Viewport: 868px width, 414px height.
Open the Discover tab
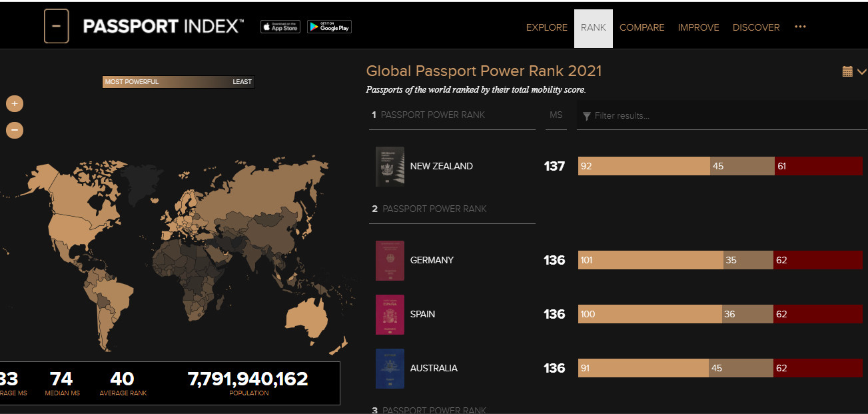click(x=756, y=27)
